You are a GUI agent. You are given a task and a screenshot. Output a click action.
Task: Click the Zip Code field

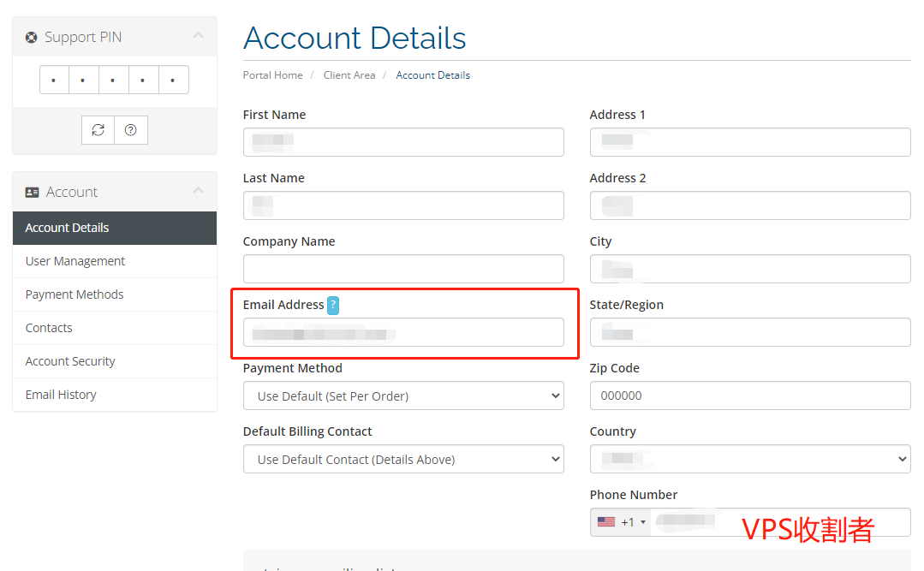pos(749,396)
